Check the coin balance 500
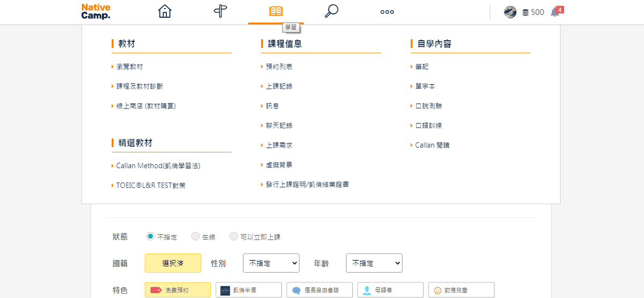644x298 pixels. (533, 12)
